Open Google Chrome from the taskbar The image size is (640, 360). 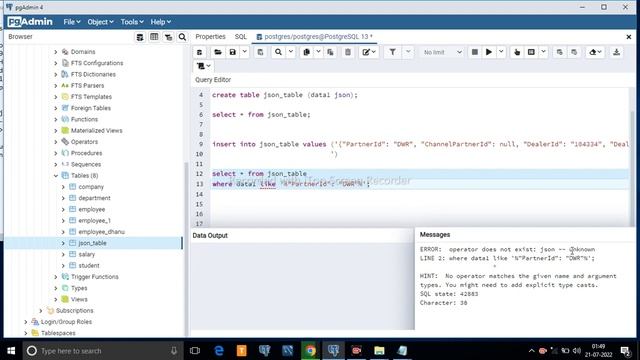pos(310,351)
